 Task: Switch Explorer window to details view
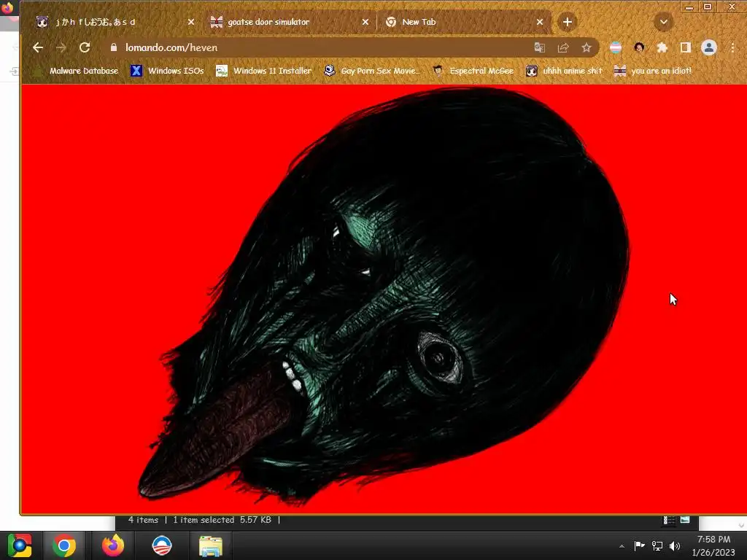point(669,520)
